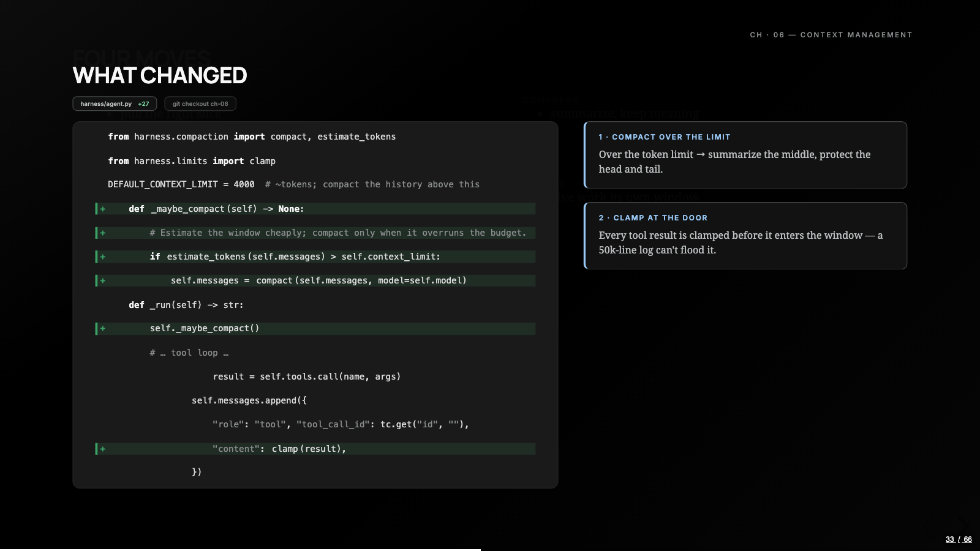Click the '"content": clamp(result),' line
This screenshot has width=980, height=551.
pyautogui.click(x=315, y=449)
